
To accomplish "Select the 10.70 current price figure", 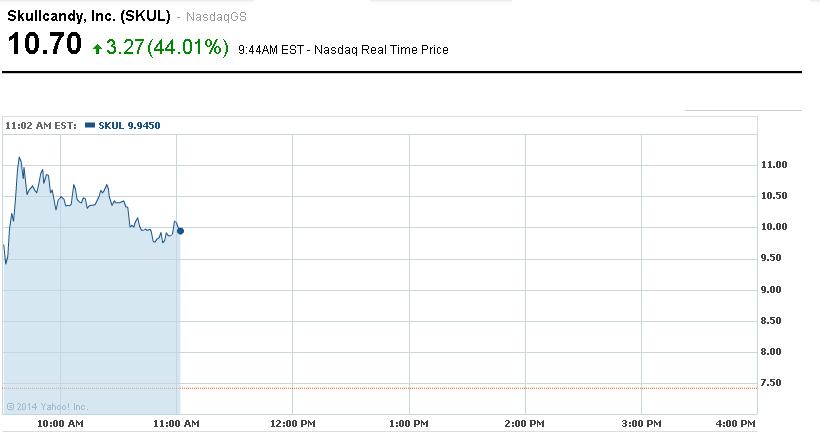I will [x=44, y=44].
